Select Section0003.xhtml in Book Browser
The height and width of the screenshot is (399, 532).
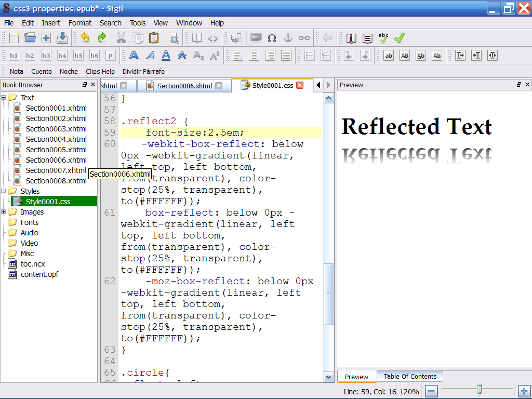(56, 129)
